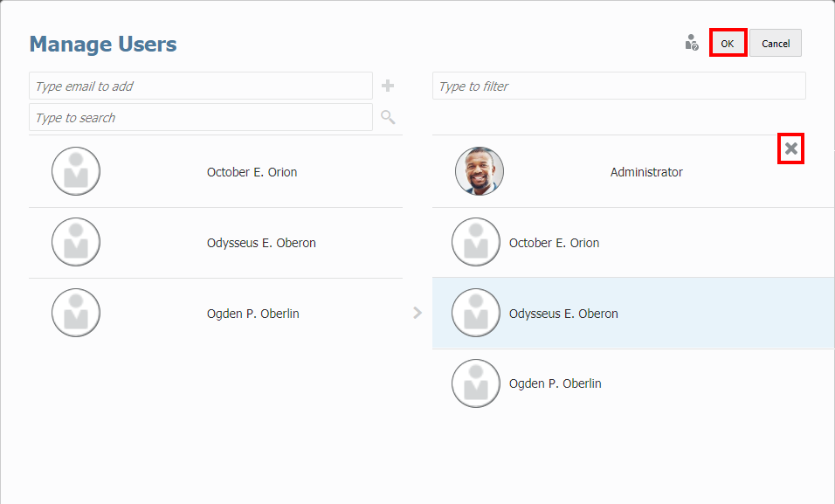Click the user help icon beside OK
This screenshot has height=504, width=835.
pos(692,43)
